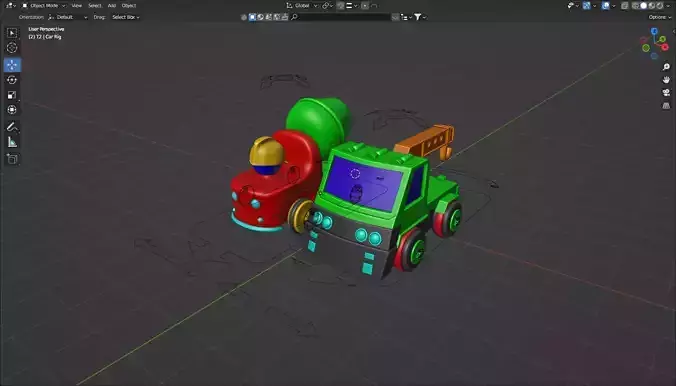Open the Options dropdown

660,17
